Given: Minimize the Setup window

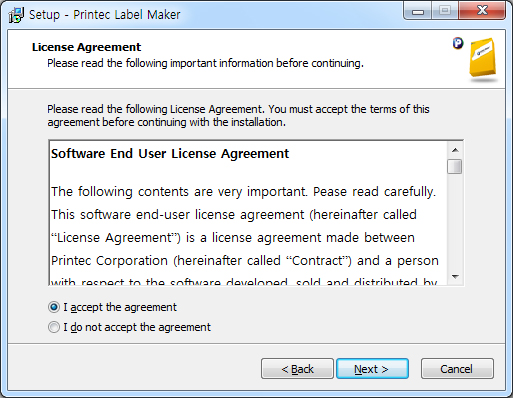Looking at the screenshot, I should tap(418, 12).
